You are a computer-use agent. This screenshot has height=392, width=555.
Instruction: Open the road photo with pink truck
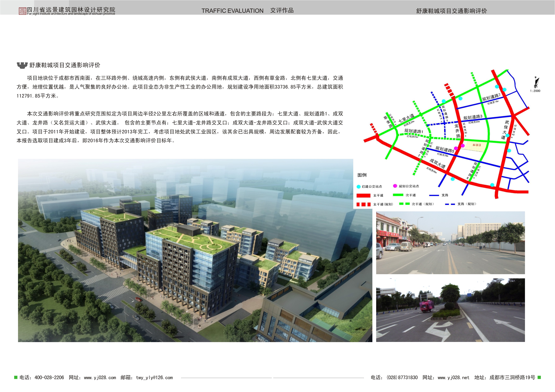[450, 310]
